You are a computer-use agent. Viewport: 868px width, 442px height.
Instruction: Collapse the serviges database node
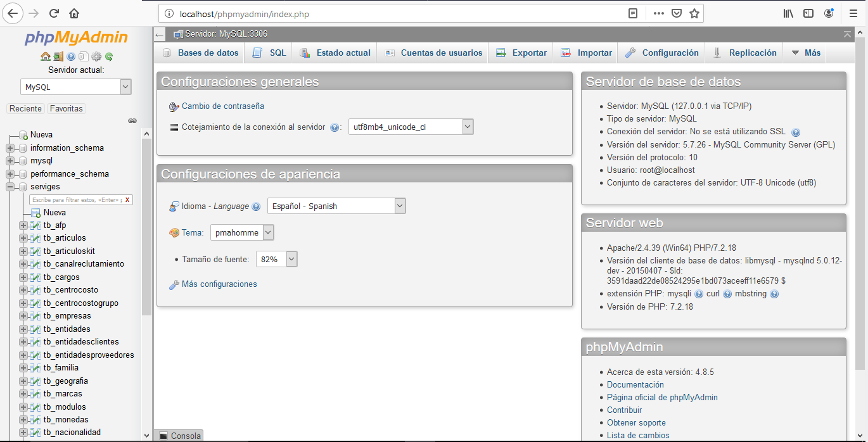tap(10, 187)
